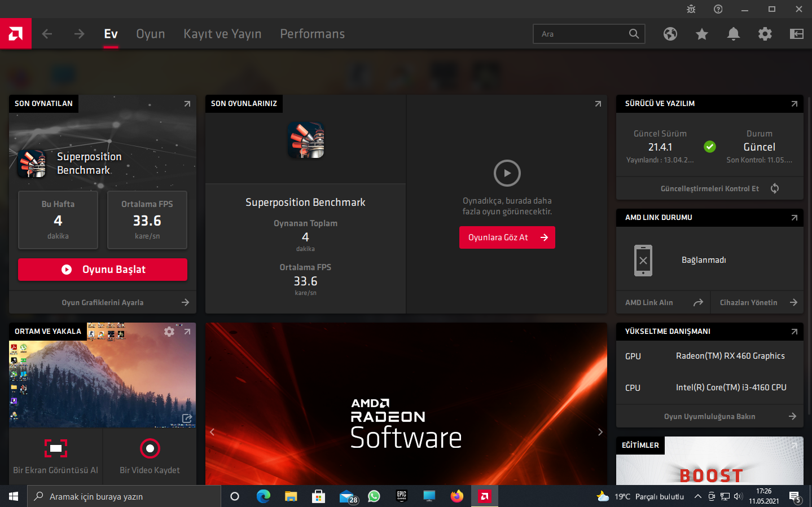This screenshot has width=812, height=507.
Task: Open favorites star icon
Action: [702, 34]
